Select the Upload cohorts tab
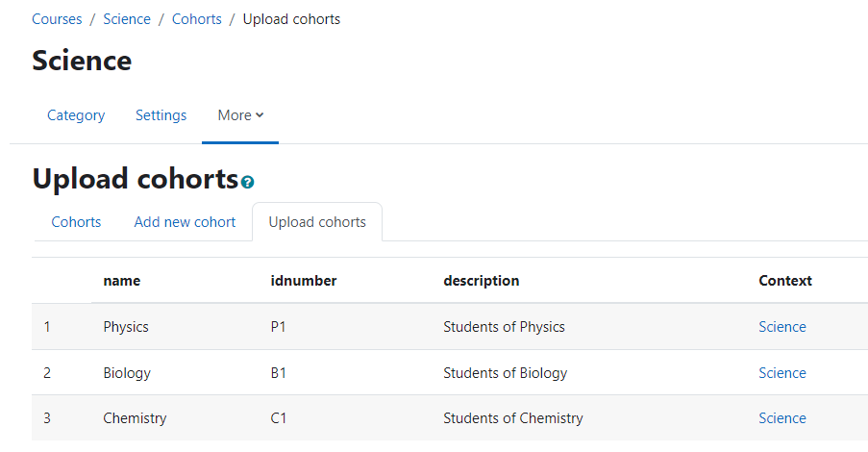Screen dimensions: 868x452 tap(317, 221)
